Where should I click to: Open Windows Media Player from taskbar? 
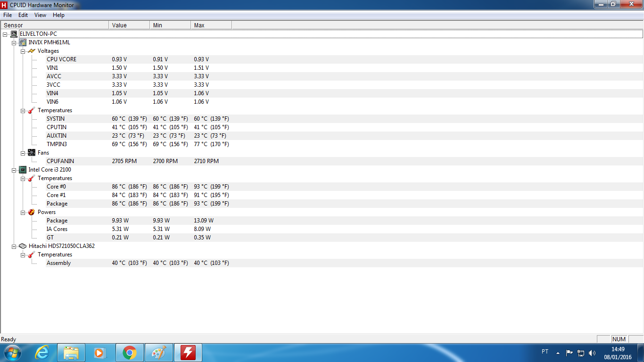click(x=100, y=353)
